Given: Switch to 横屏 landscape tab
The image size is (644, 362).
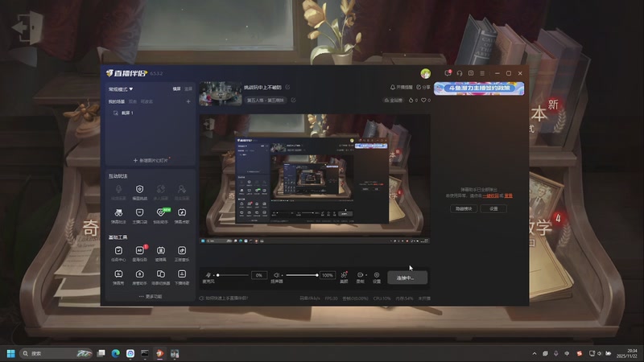Looking at the screenshot, I should coord(176,89).
